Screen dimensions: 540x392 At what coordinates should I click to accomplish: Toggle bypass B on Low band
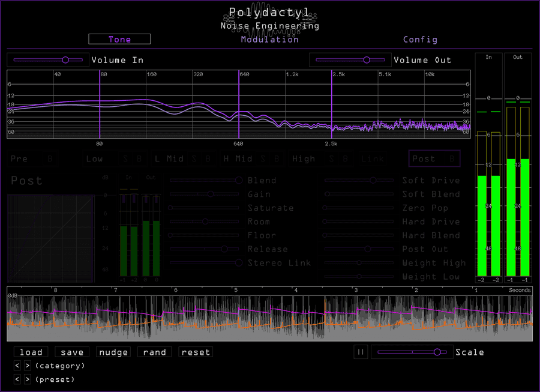coord(139,159)
